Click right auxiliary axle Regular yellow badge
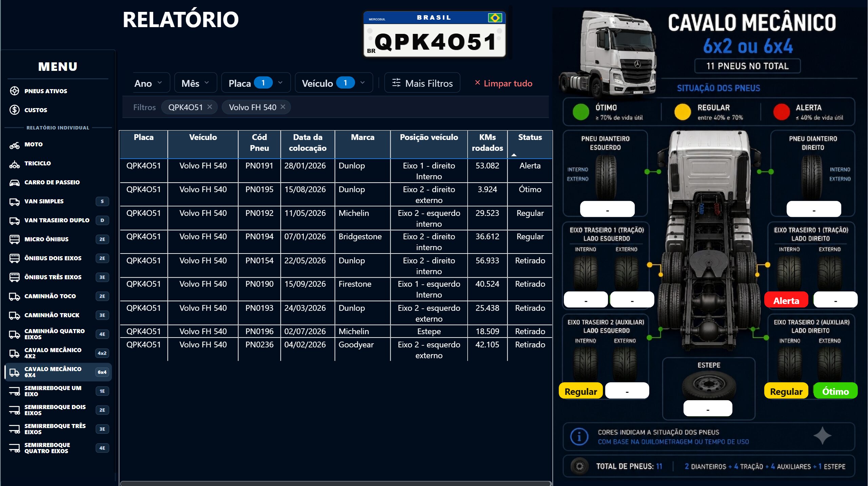The width and height of the screenshot is (868, 486). click(x=786, y=391)
